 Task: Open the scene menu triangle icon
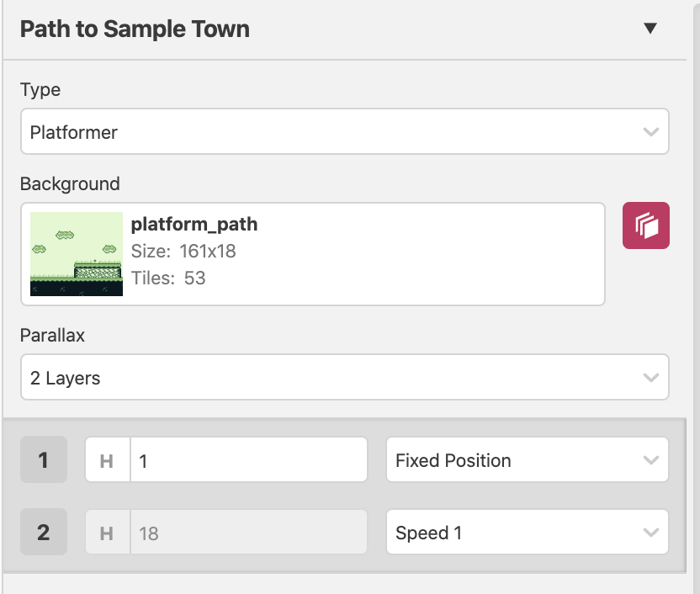pos(650,28)
